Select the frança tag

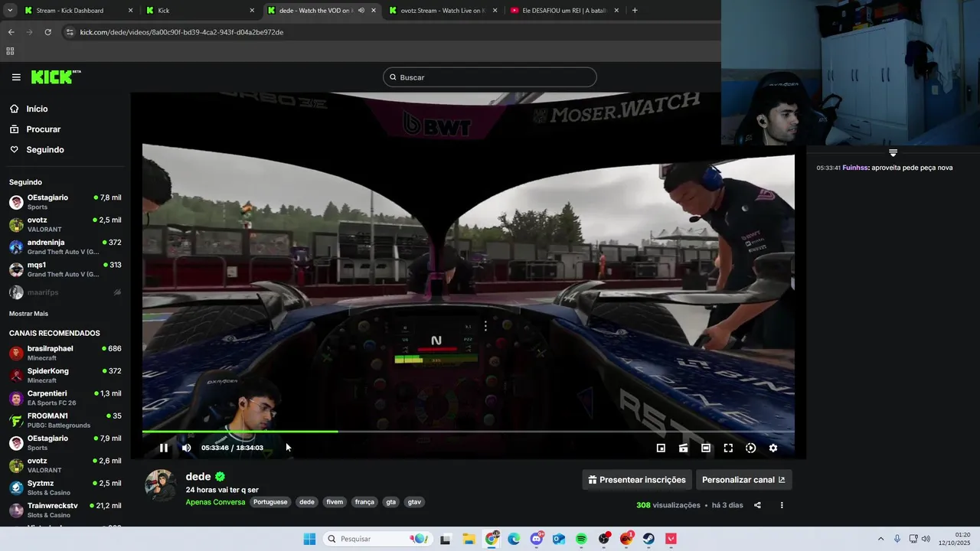[x=364, y=502]
